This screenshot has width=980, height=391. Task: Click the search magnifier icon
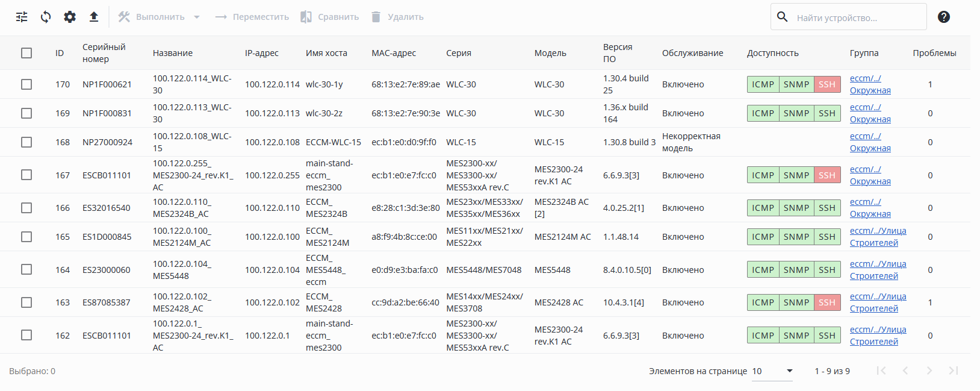point(783,17)
